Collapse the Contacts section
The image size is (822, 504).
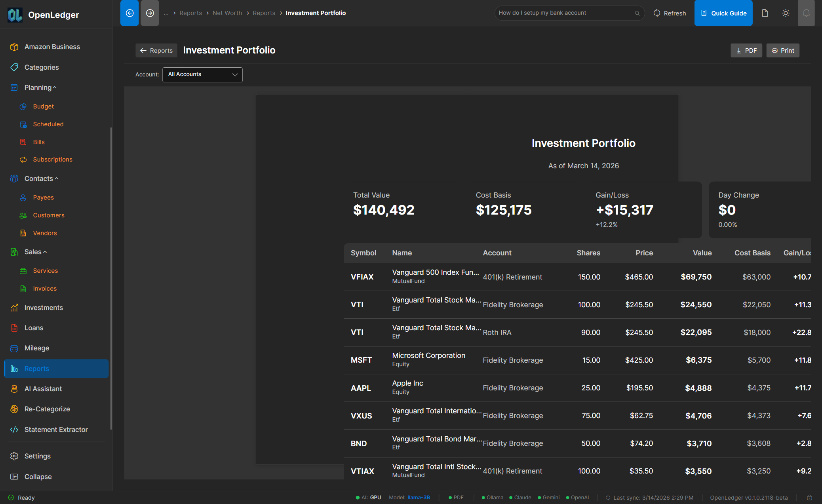[39, 178]
